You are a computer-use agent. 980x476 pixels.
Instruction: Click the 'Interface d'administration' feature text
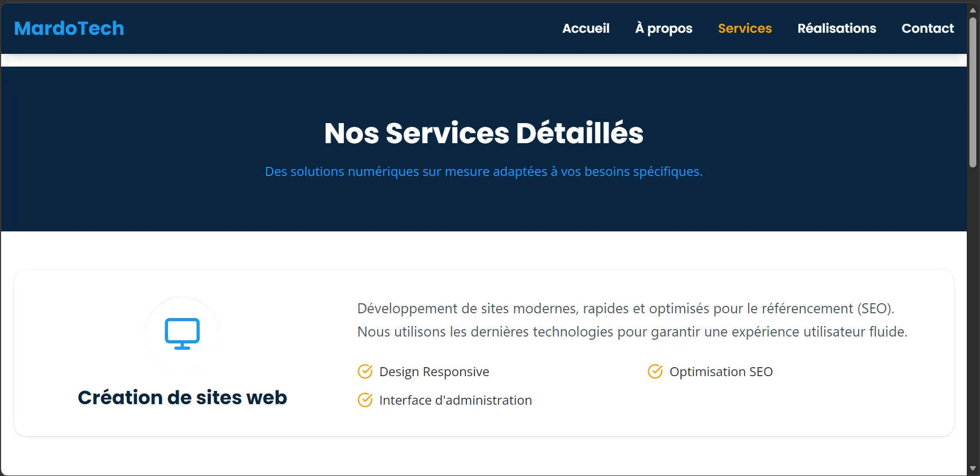(x=455, y=400)
